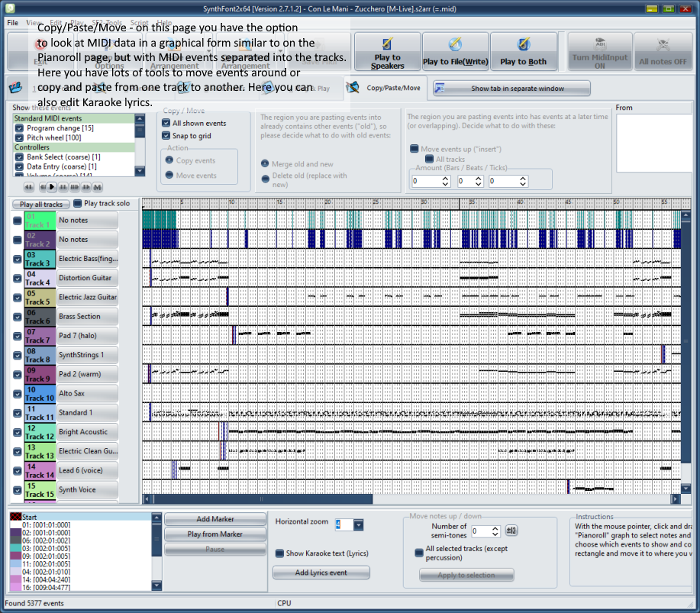The width and height of the screenshot is (700, 613).
Task: Toggle the Pitch wheel [100] checkbox
Action: click(x=19, y=137)
